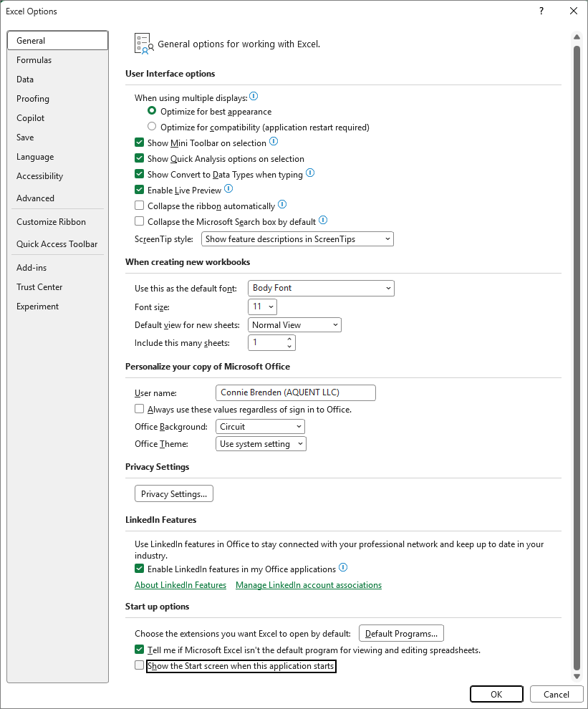Click the Help question mark icon
Screen dimensions: 588x709
[x=541, y=11]
